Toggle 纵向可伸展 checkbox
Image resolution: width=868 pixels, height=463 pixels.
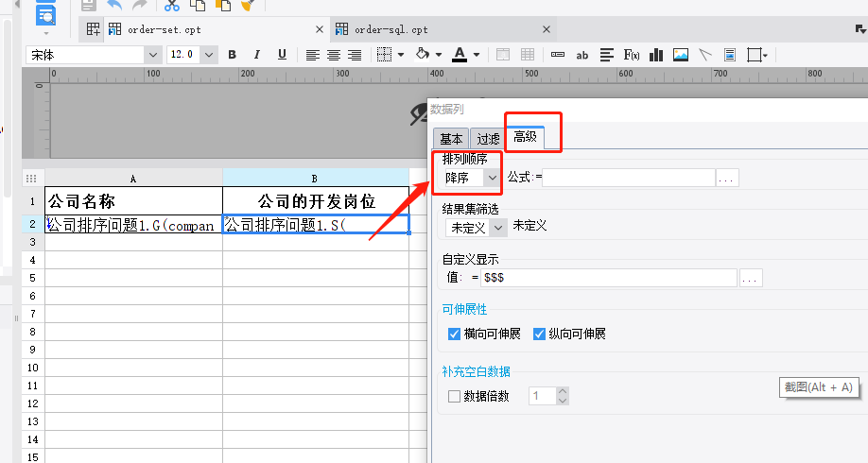coord(539,334)
